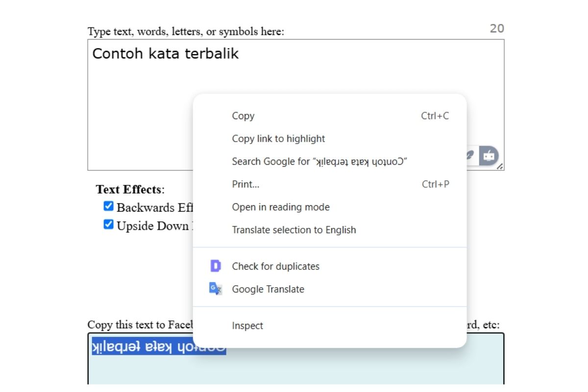Choose Open in reading mode
Viewport: 588px width, 392px height.
coord(281,207)
